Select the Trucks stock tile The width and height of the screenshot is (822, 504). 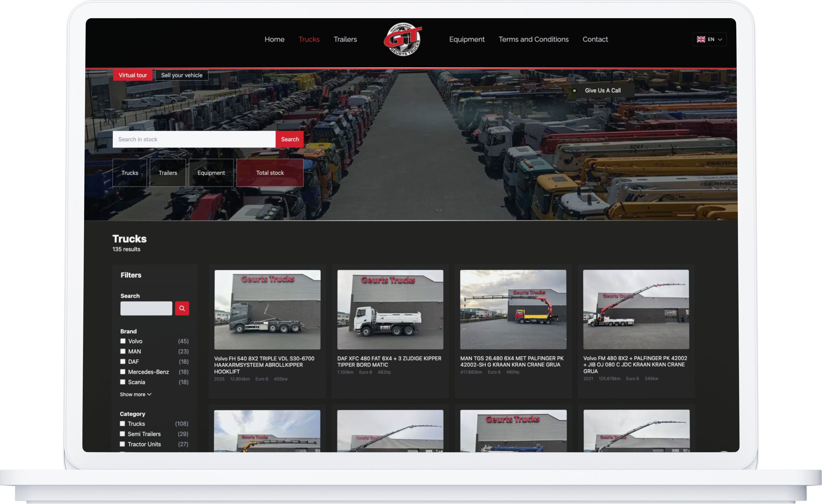point(130,173)
